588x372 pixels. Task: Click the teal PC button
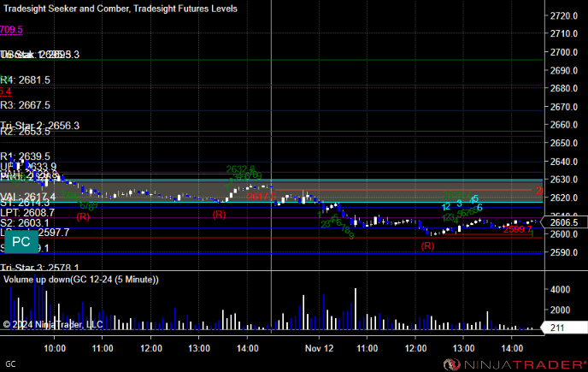coord(21,242)
